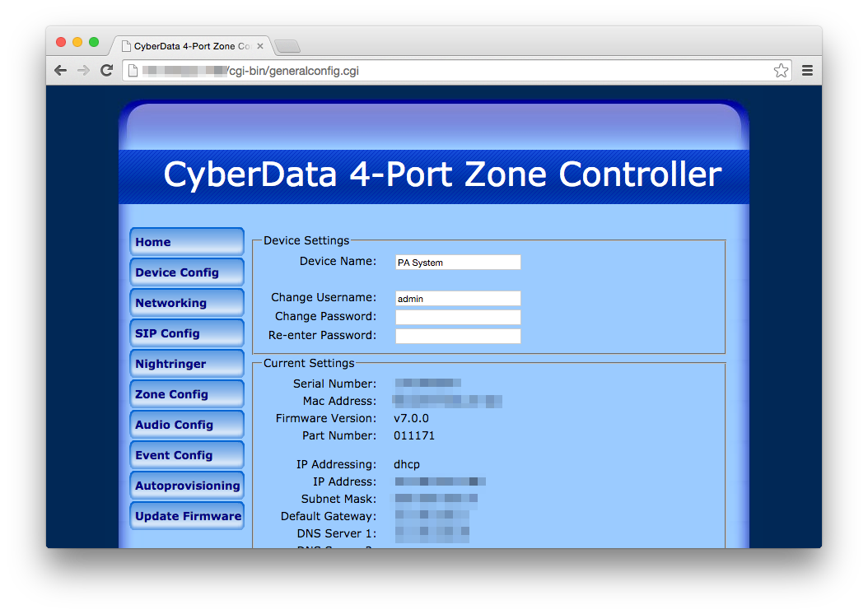Open the Networking settings page
Viewport: 868px width, 614px height.
point(186,302)
